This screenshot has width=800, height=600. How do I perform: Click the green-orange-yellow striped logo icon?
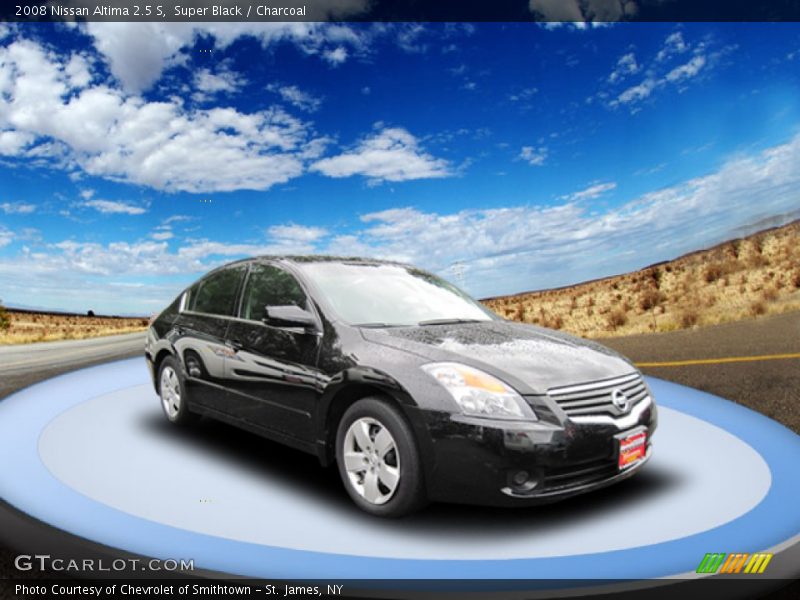pyautogui.click(x=734, y=563)
